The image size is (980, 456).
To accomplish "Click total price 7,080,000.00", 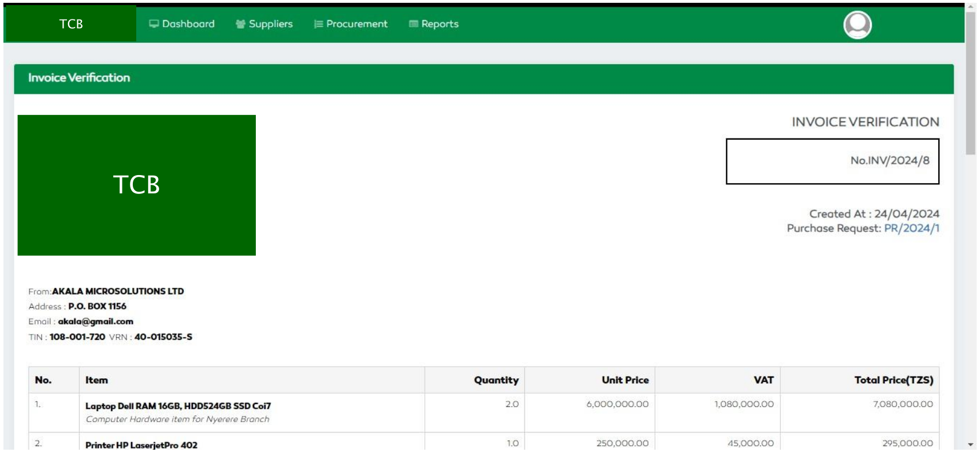I will pyautogui.click(x=903, y=404).
